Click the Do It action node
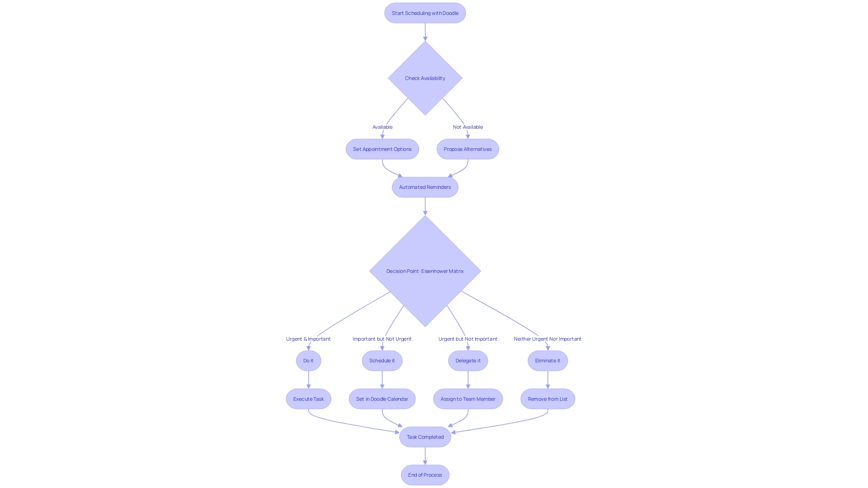868x488 pixels. [x=308, y=361]
